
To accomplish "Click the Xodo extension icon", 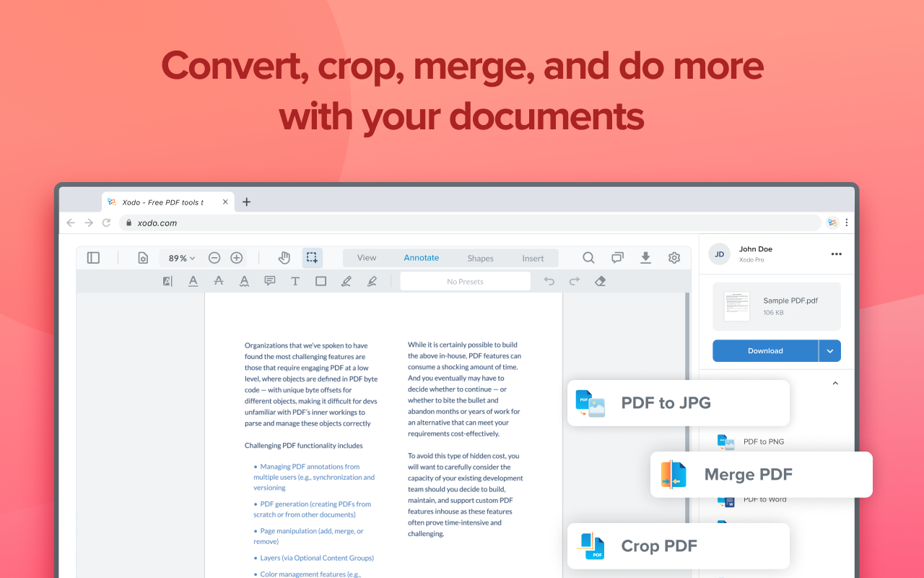I will [832, 223].
